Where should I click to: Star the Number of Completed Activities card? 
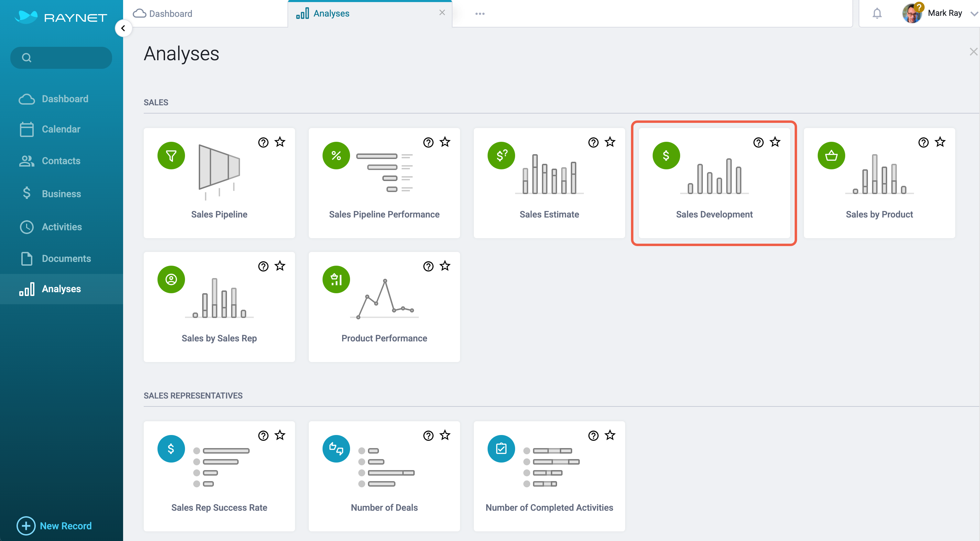click(610, 435)
